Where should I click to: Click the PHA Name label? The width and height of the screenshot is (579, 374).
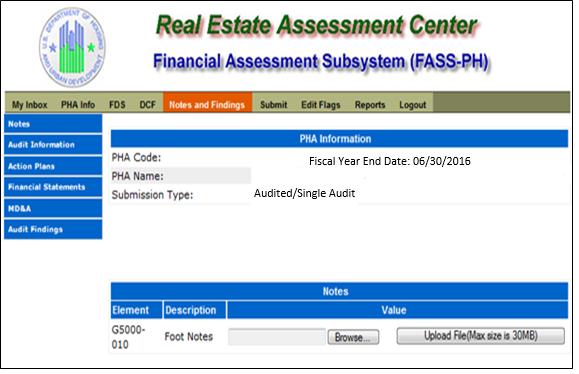[137, 176]
